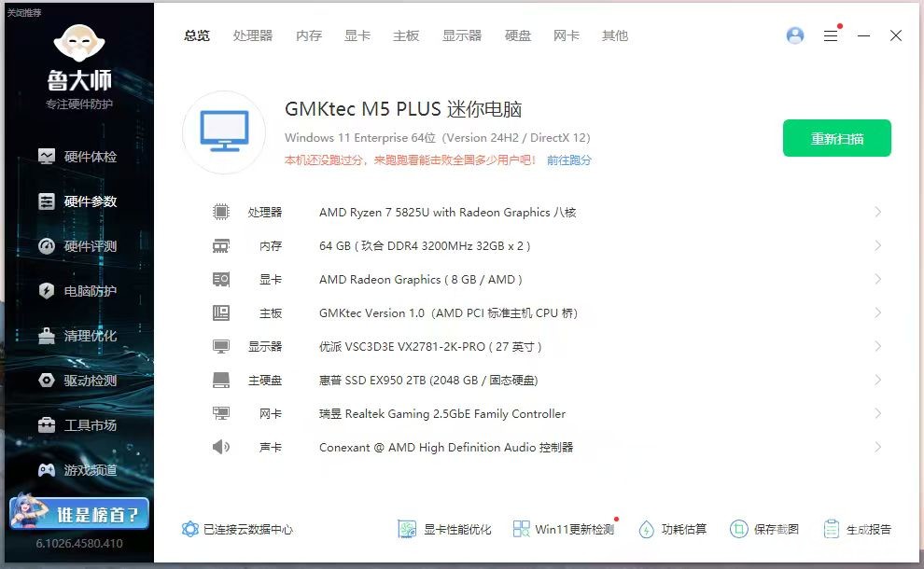924x569 pixels.
Task: Click 保存截图 to save screenshot
Action: coord(764,530)
